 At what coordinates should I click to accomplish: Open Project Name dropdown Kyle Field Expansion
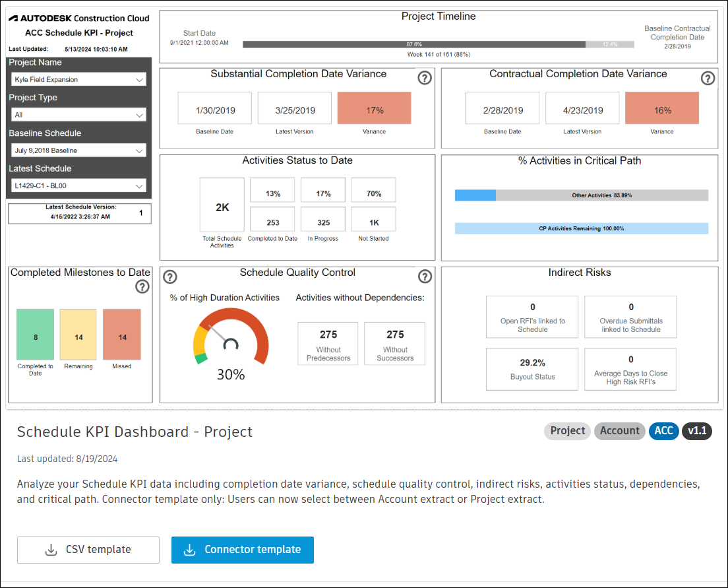click(x=78, y=79)
